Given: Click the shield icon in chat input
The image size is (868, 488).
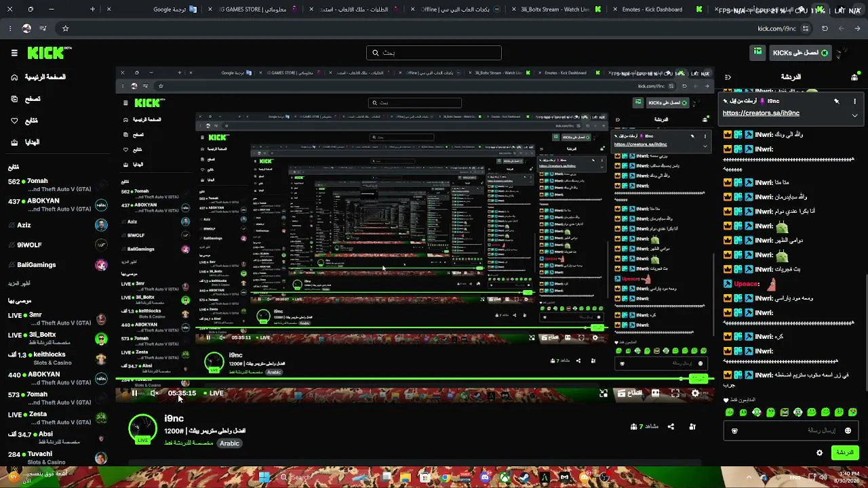Looking at the screenshot, I should (734, 430).
